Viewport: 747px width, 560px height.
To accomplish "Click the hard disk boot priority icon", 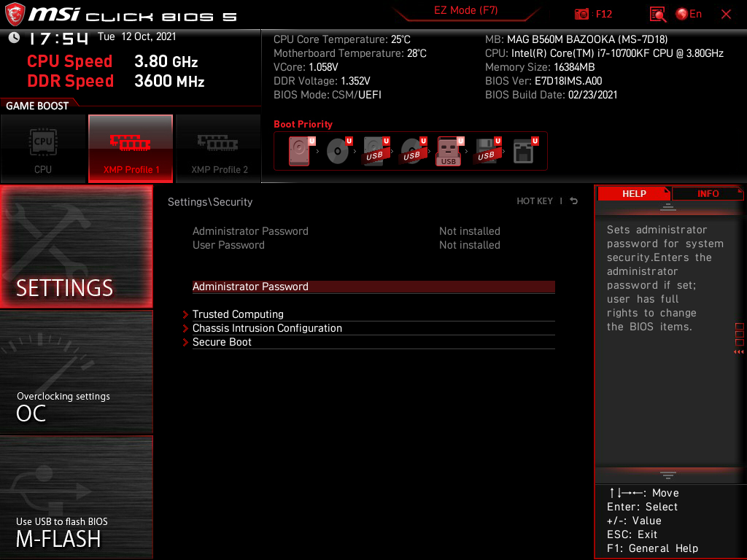I will 301,151.
